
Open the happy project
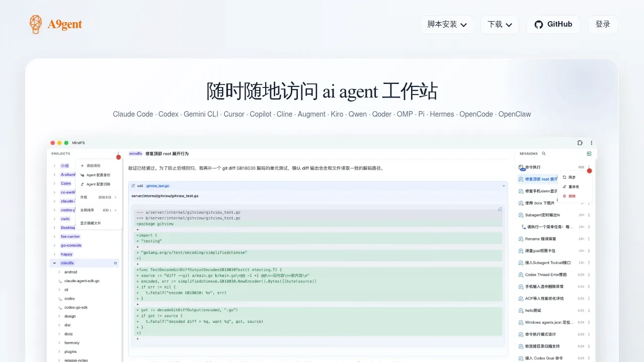click(x=66, y=254)
